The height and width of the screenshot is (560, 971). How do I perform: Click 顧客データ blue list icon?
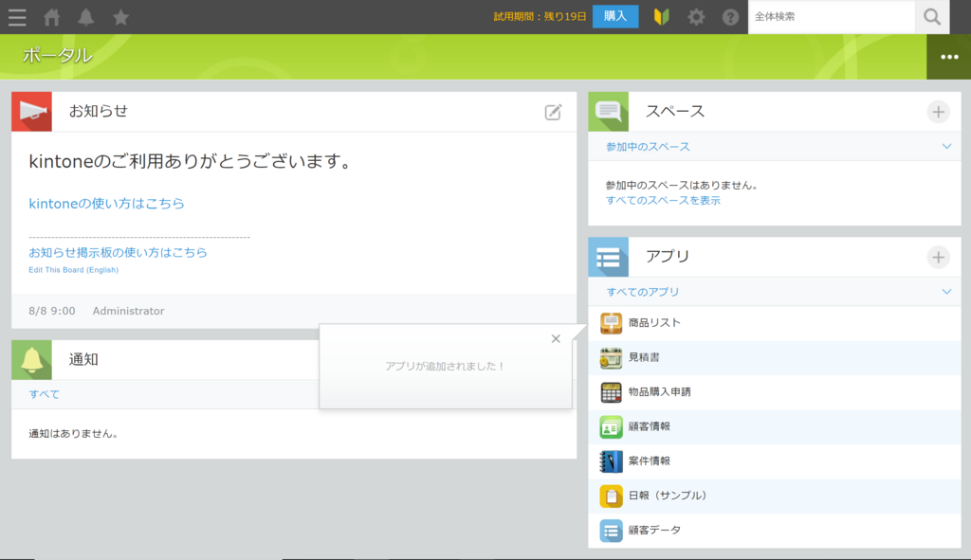[x=611, y=531]
